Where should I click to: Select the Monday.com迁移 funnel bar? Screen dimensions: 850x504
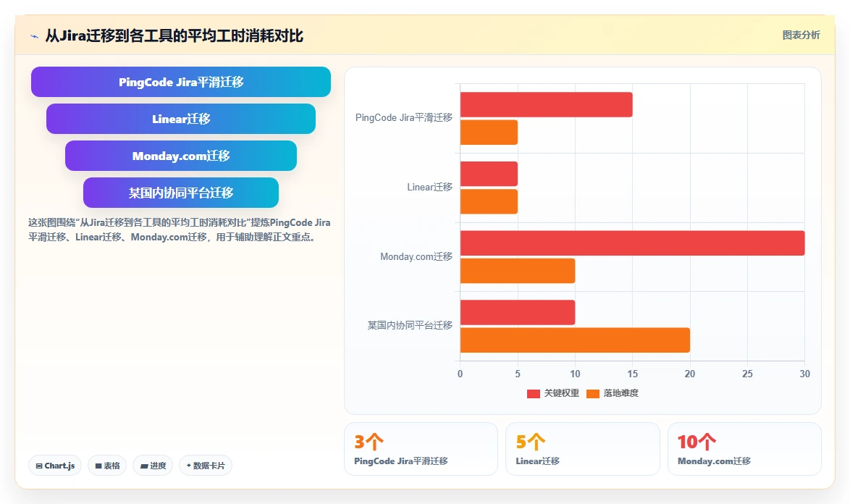181,156
